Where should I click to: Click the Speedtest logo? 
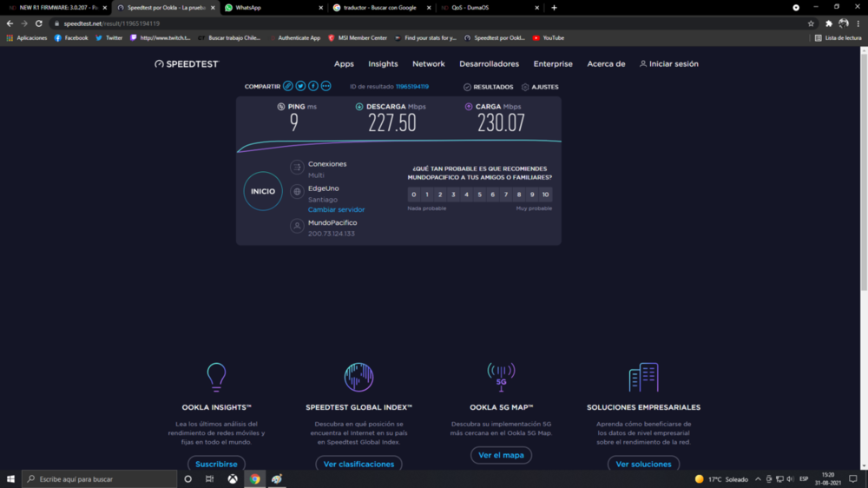[x=187, y=64]
